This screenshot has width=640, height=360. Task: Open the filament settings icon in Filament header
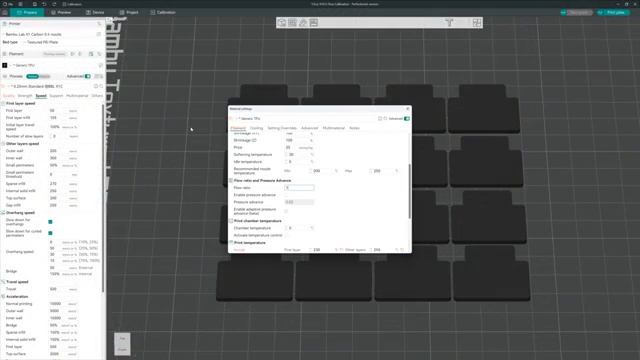pos(99,54)
